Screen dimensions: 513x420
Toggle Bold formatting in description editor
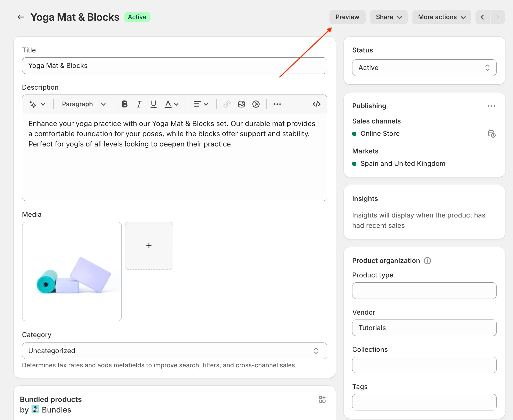point(125,104)
